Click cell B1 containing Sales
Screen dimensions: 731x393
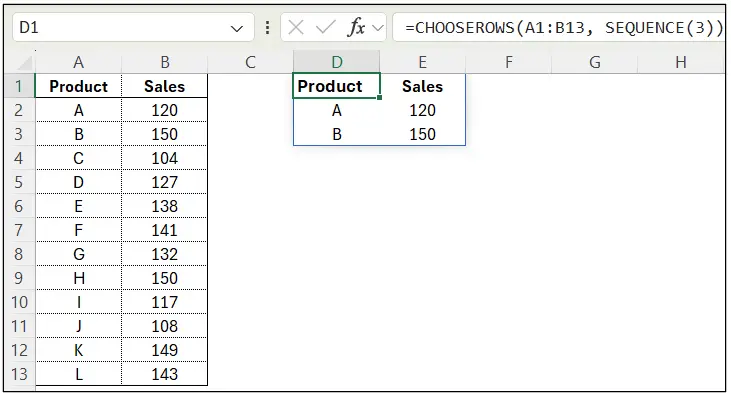(x=165, y=86)
